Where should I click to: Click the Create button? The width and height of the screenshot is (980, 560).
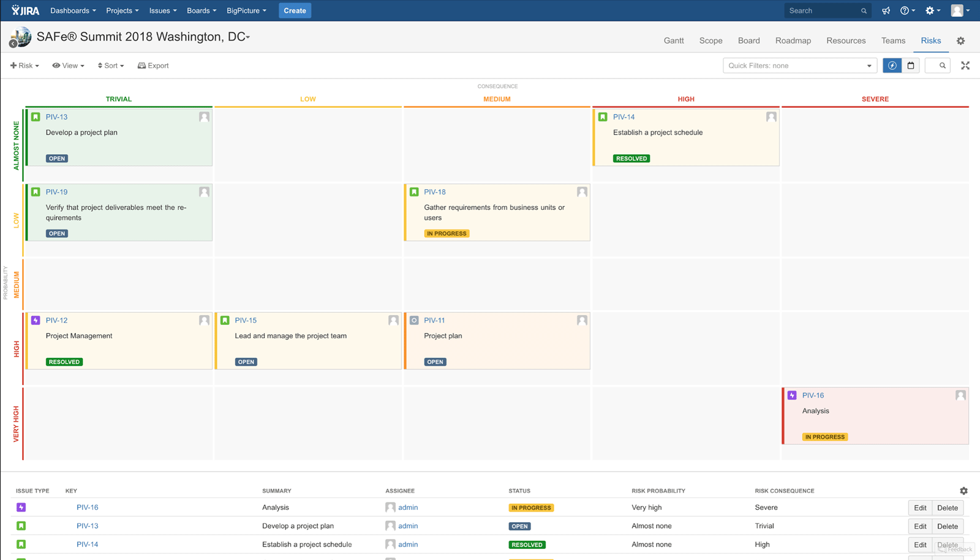point(295,10)
